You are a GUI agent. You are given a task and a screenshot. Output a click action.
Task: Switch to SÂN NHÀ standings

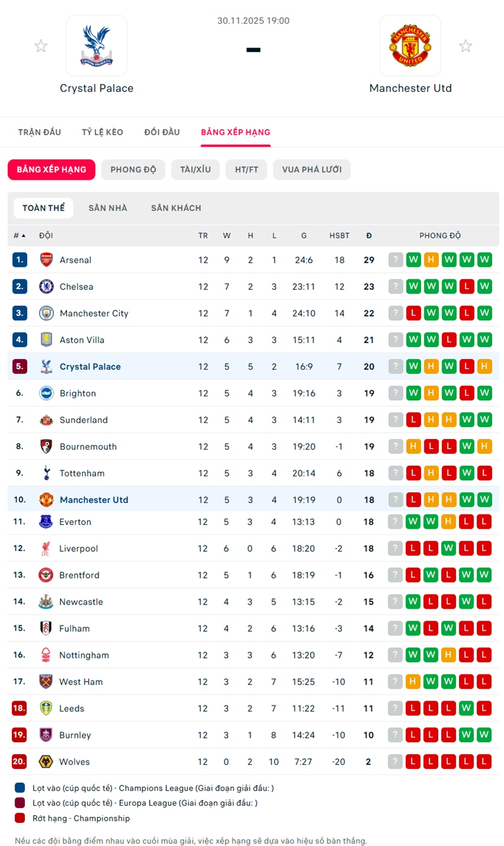coord(108,208)
